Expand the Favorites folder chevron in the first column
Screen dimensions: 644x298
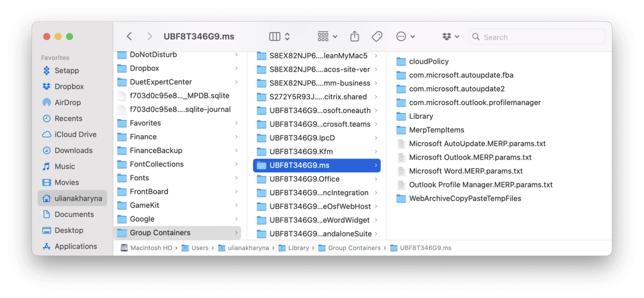[236, 123]
